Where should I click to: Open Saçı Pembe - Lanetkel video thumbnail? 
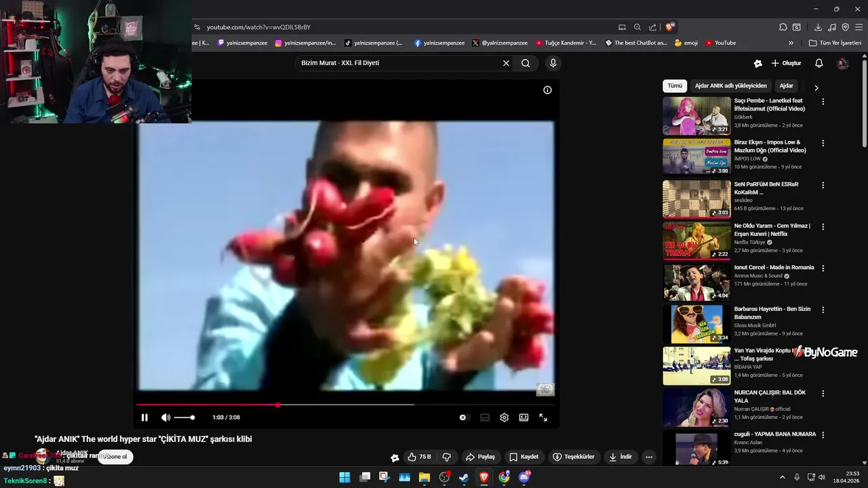[696, 116]
